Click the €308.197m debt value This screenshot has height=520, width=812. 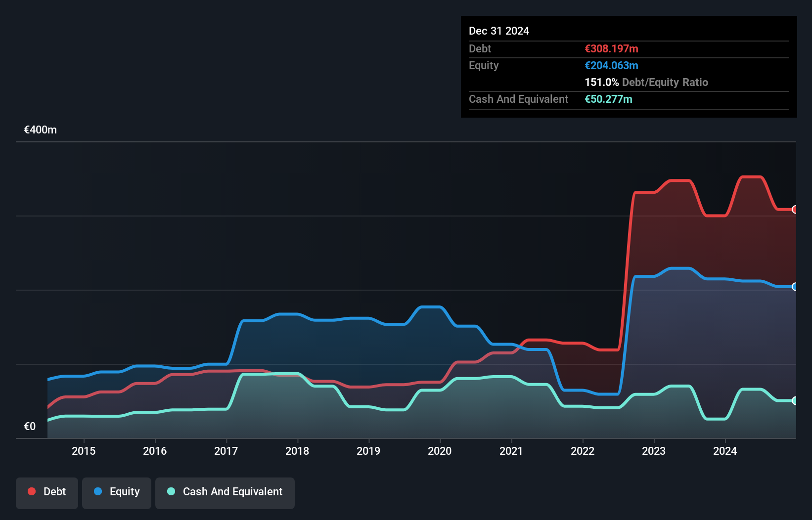(612, 48)
